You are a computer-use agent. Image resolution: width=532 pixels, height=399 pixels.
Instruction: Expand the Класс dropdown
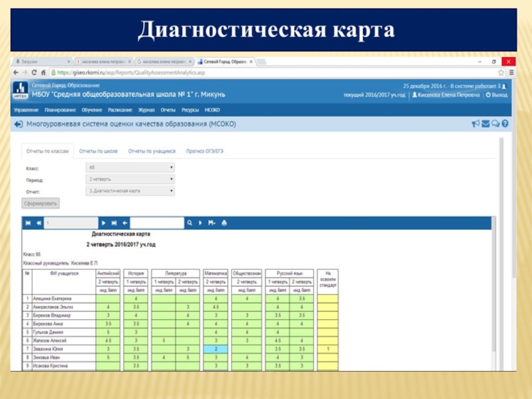pos(131,168)
